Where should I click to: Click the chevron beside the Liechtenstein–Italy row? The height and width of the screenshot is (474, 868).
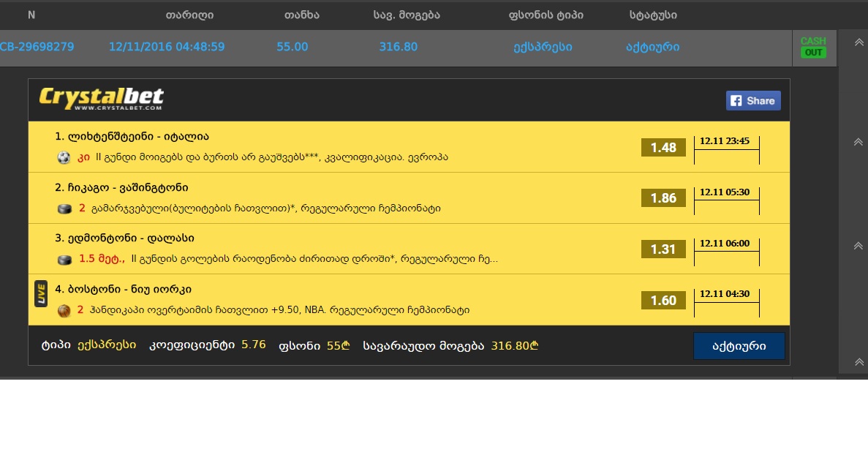858,143
